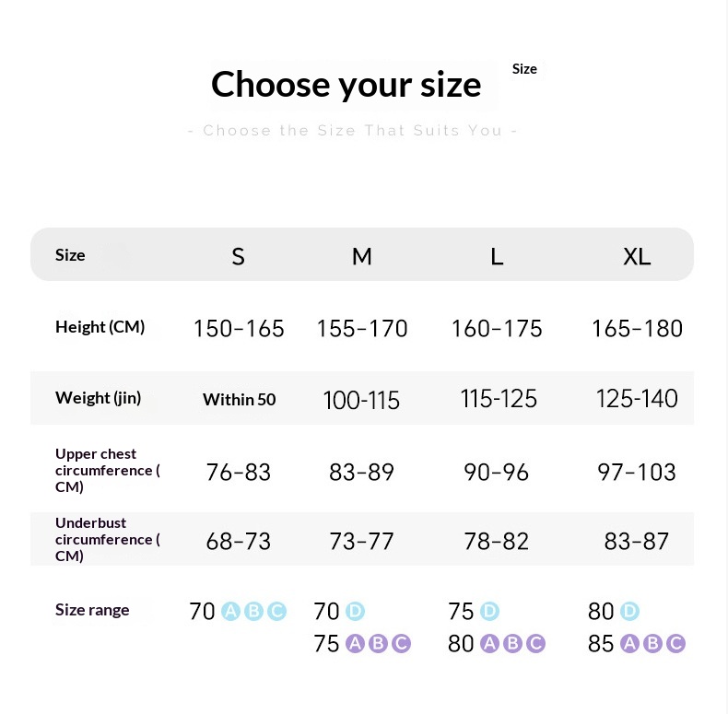Image resolution: width=728 pixels, height=714 pixels.
Task: Click the blue D cup circle beside 70
Action: [355, 611]
